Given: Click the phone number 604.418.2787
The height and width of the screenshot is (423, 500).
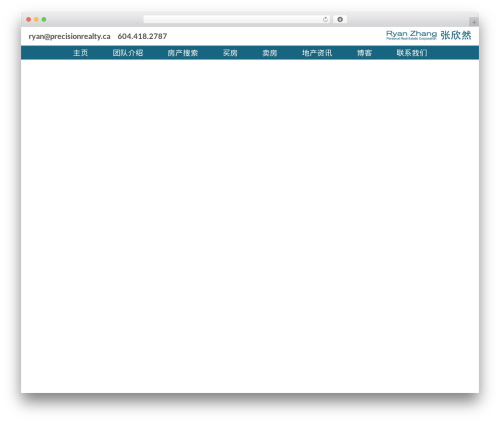Looking at the screenshot, I should coord(142,36).
